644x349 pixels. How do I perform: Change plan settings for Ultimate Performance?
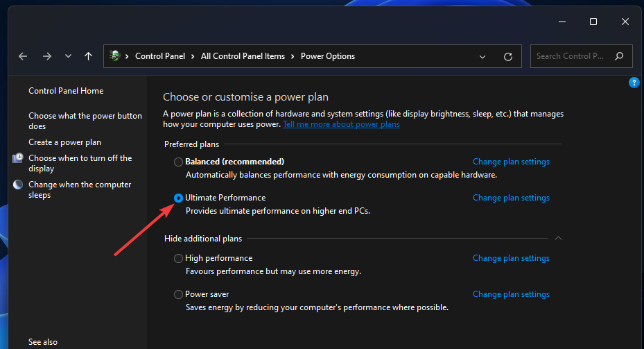(x=511, y=198)
